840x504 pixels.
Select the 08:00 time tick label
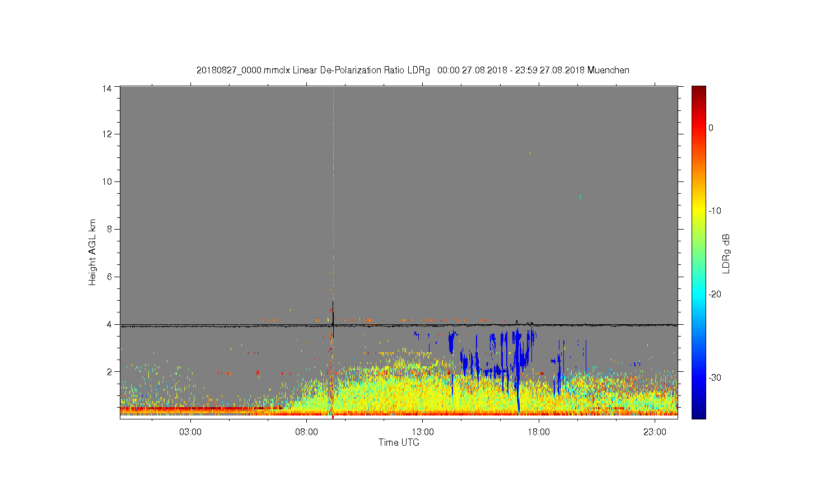tap(307, 432)
